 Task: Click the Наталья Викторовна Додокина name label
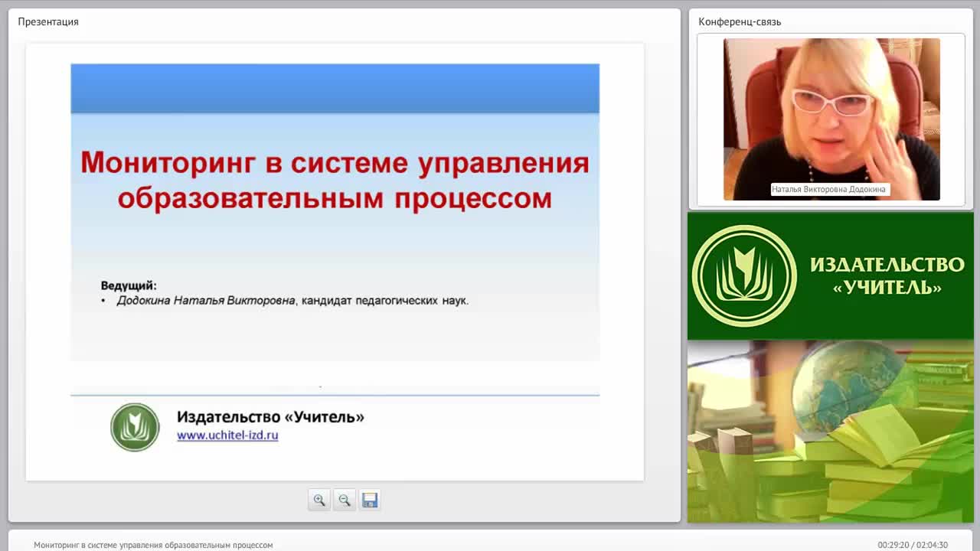(x=828, y=189)
